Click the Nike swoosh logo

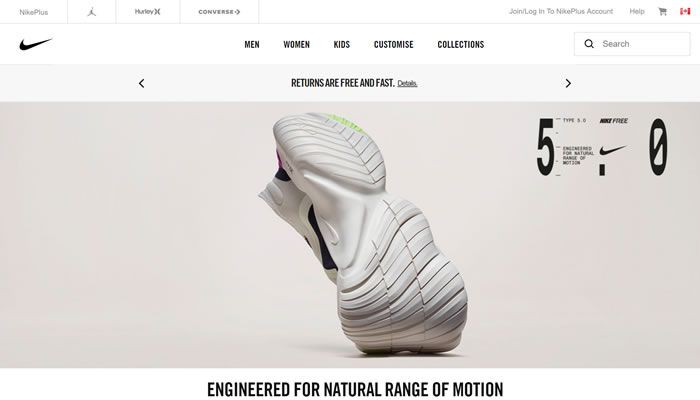36,44
